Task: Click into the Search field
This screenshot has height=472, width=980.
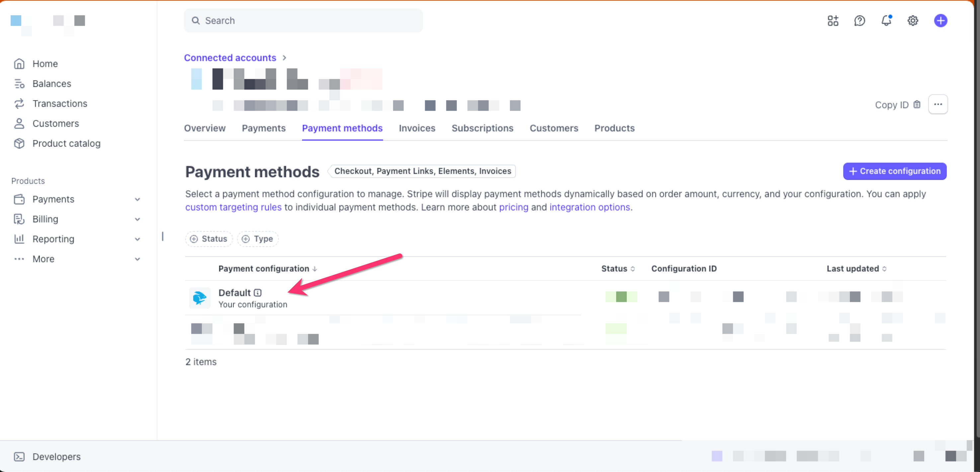Action: click(x=303, y=21)
